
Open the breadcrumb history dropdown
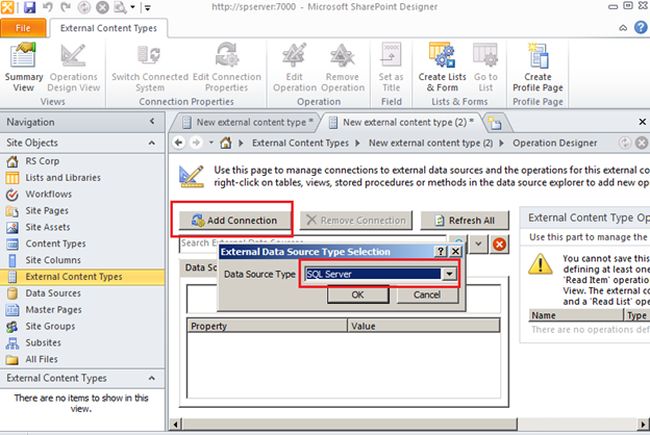(x=211, y=143)
